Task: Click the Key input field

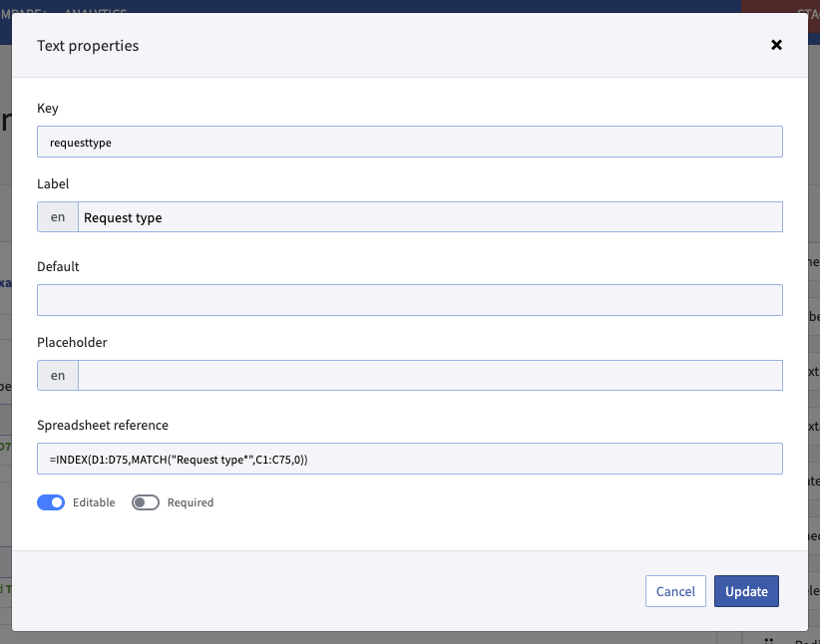Action: pos(409,142)
